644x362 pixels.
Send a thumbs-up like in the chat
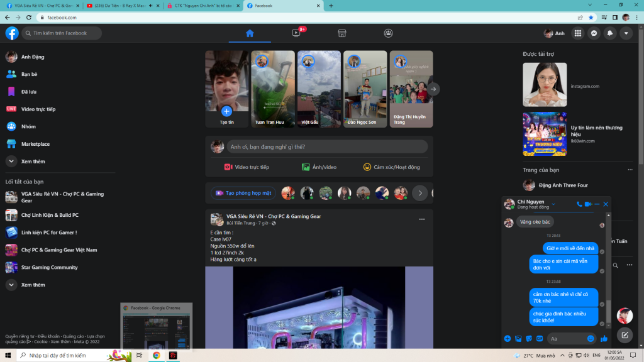(x=604, y=339)
